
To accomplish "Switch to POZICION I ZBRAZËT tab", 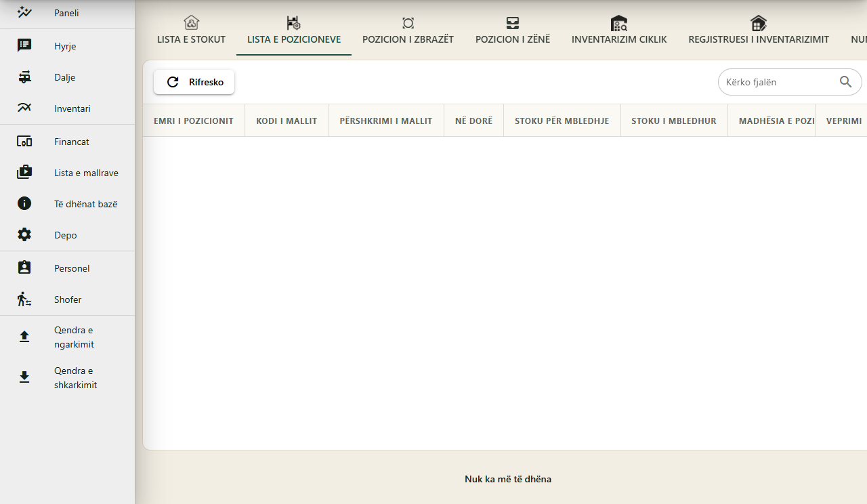I will (x=408, y=32).
